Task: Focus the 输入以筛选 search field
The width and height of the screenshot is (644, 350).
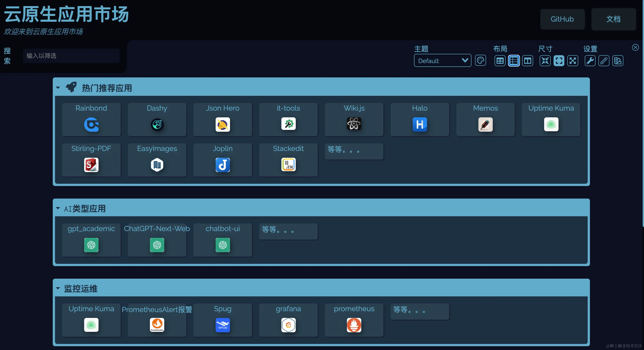Action: click(x=71, y=56)
